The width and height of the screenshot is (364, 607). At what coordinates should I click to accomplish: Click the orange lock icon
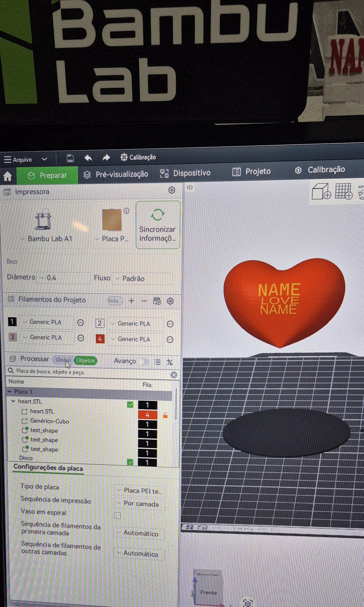pos(165,415)
